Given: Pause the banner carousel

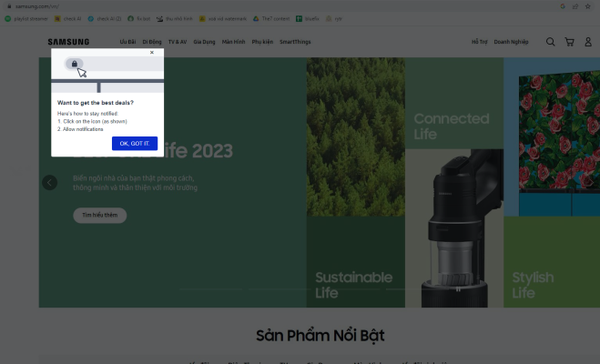Looking at the screenshot, I should 458,289.
